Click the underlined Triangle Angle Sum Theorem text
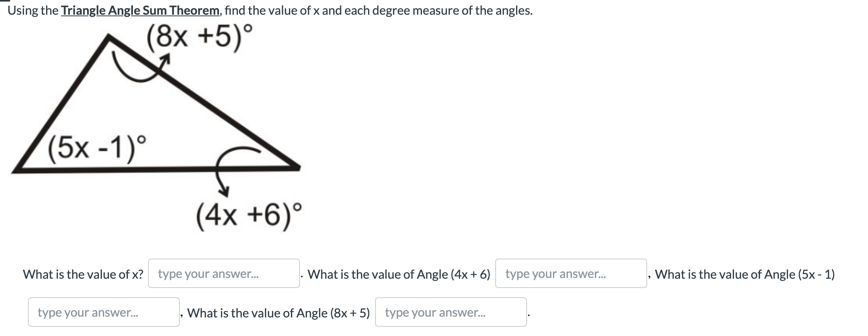The height and width of the screenshot is (336, 868). point(139,10)
